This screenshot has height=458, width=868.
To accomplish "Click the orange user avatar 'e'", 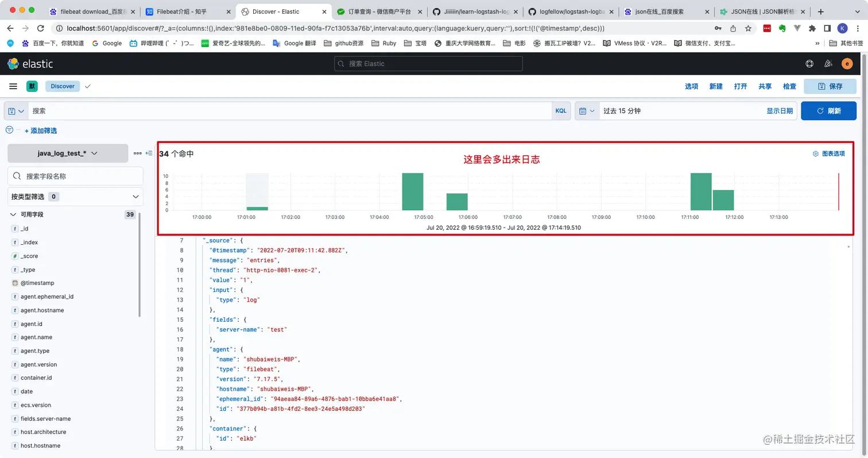I will pos(847,64).
